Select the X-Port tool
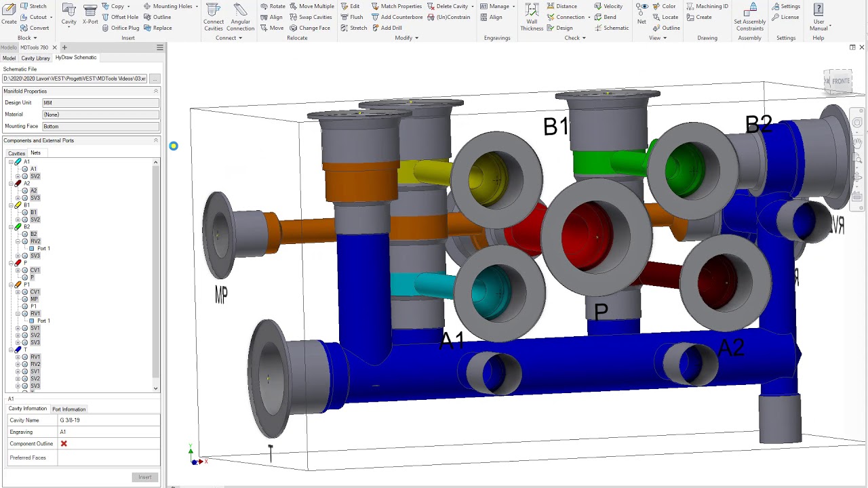 tap(90, 15)
